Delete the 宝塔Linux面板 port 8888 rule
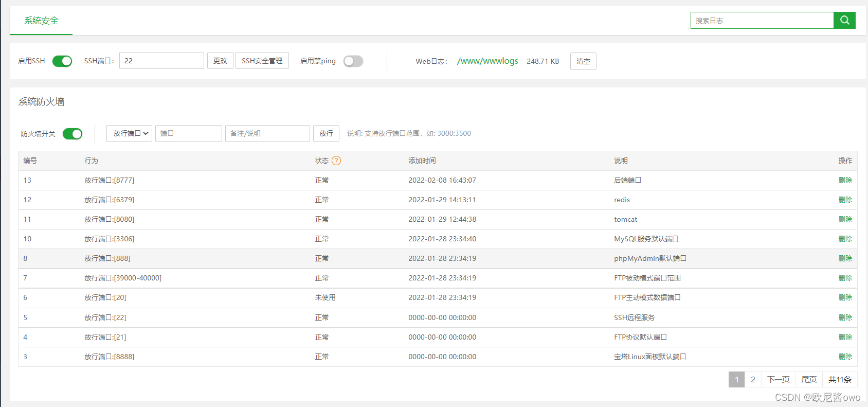 [845, 357]
